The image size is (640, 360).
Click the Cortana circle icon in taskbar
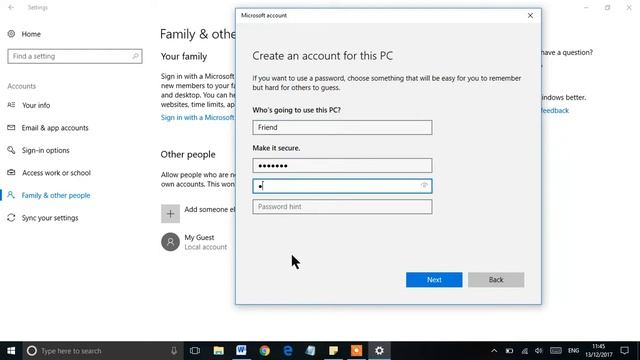click(x=32, y=351)
